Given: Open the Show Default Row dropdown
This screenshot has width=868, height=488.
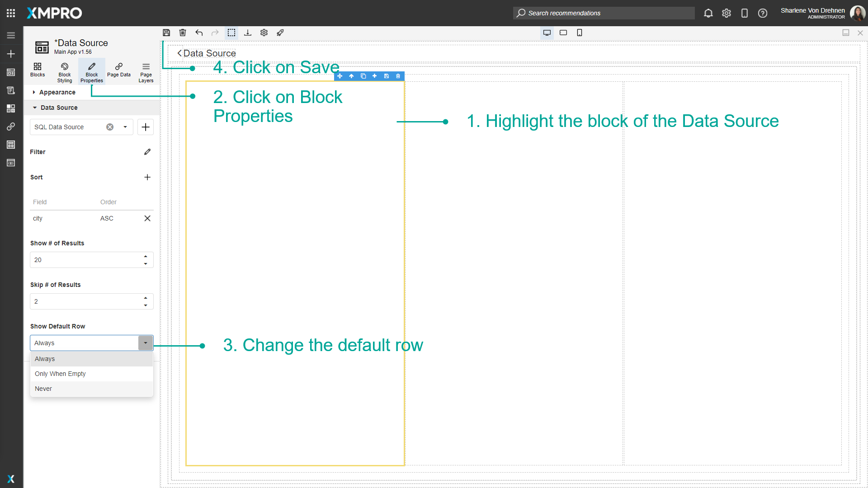Looking at the screenshot, I should [146, 343].
